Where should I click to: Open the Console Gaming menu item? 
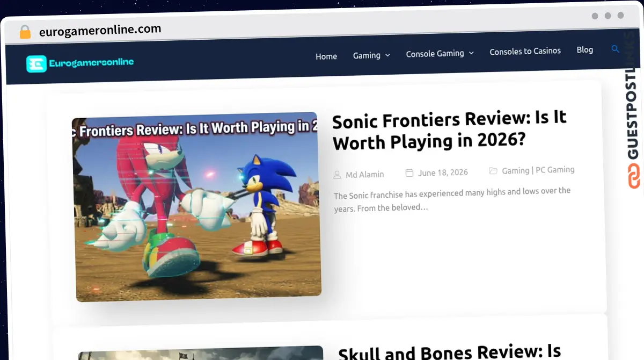click(x=435, y=53)
